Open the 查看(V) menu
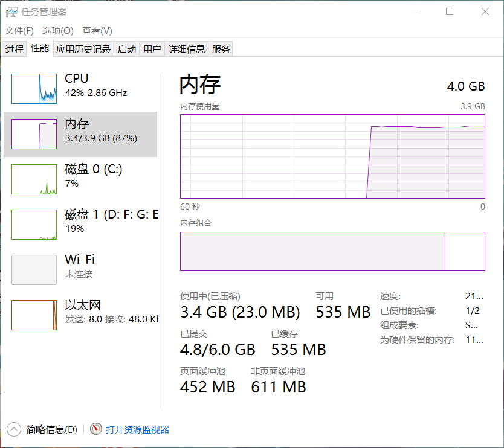504x448 pixels. coord(97,31)
